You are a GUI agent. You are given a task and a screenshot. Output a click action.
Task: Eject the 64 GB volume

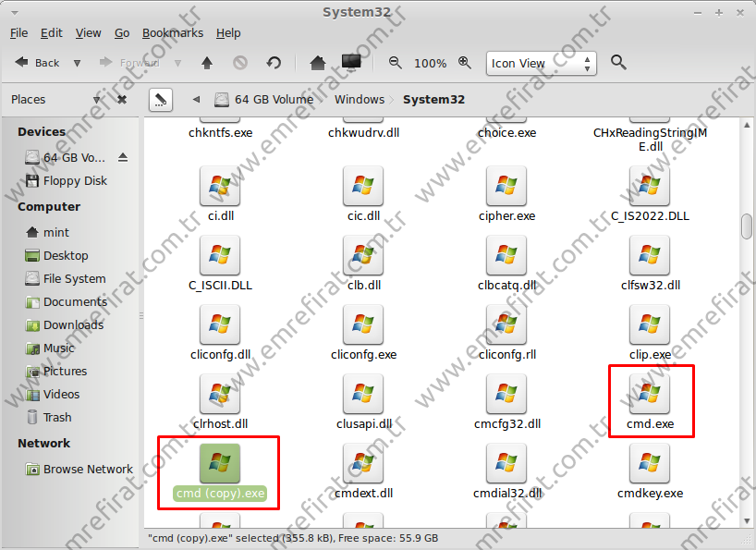tap(123, 158)
